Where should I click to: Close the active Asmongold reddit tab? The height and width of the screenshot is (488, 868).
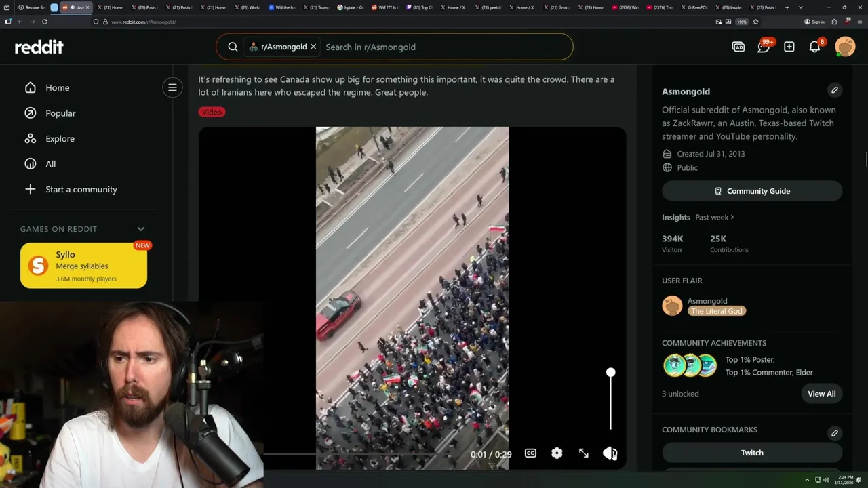(x=87, y=7)
